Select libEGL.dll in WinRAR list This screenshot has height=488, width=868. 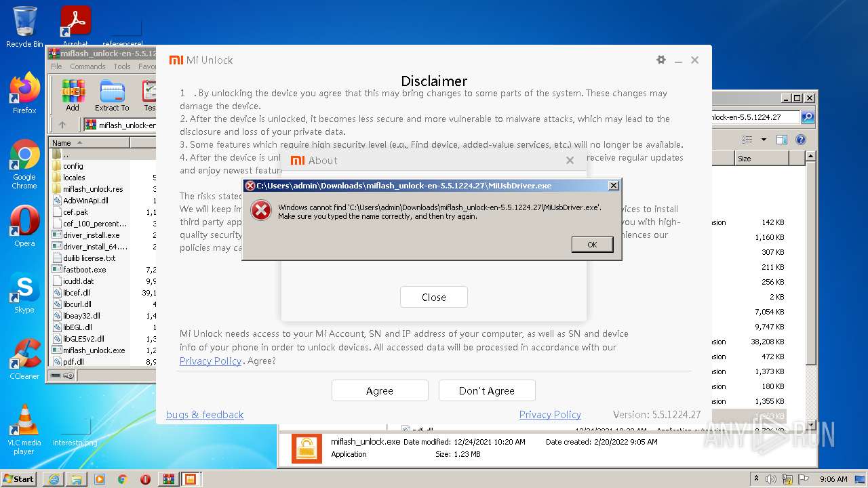77,327
